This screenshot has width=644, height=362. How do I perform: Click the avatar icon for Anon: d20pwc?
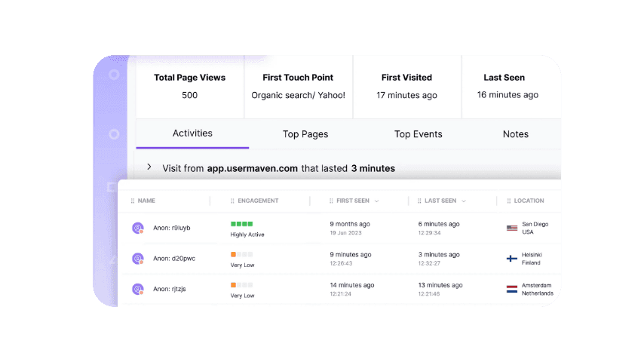(x=138, y=259)
